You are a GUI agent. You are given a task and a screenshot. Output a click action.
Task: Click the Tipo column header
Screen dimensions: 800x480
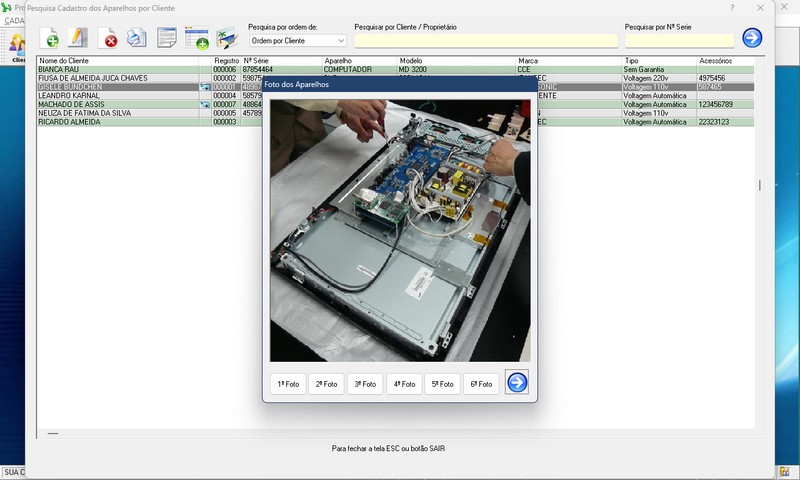[659, 61]
